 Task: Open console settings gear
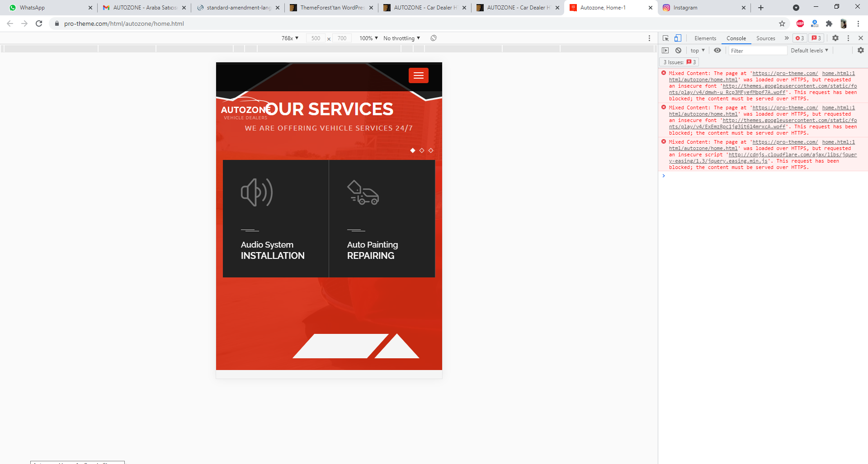tap(861, 51)
